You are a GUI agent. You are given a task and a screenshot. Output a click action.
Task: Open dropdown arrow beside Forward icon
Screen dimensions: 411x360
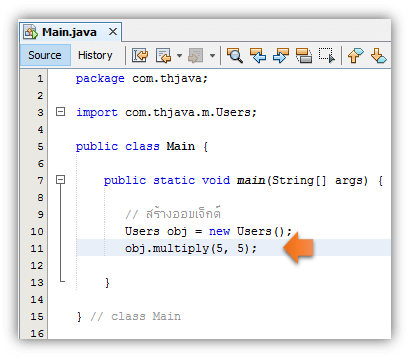(212, 56)
